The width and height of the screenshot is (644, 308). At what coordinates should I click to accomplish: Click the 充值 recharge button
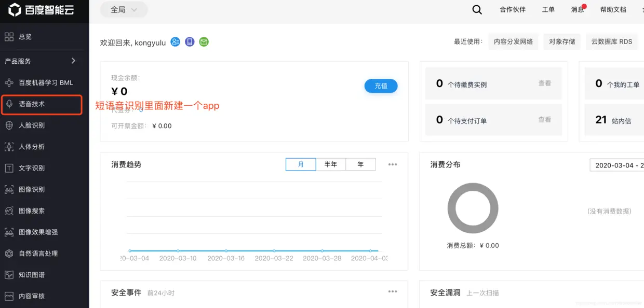tap(381, 86)
